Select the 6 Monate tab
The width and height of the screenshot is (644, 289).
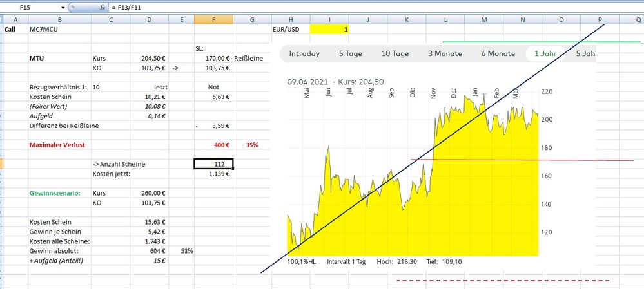pyautogui.click(x=498, y=53)
